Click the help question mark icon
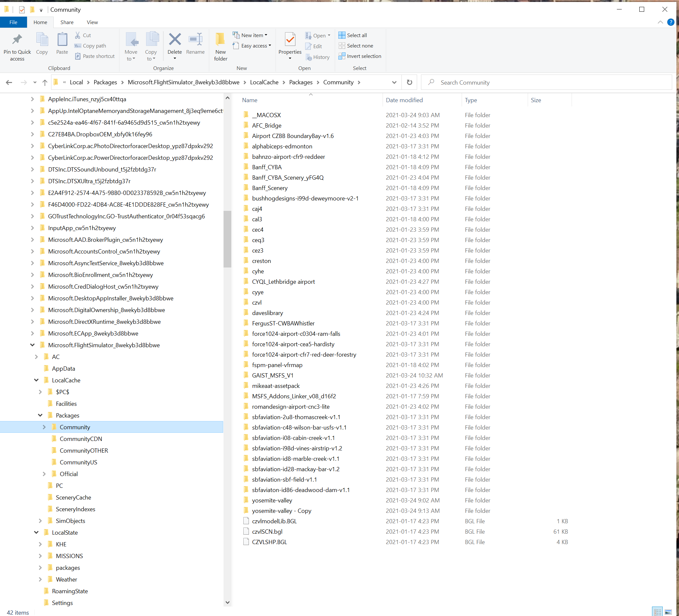679x616 pixels. (671, 22)
